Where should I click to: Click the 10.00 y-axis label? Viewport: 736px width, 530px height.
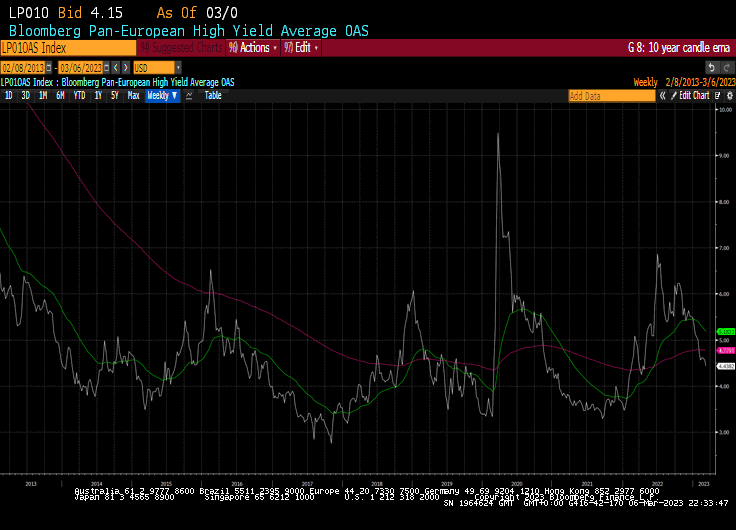tap(726, 110)
